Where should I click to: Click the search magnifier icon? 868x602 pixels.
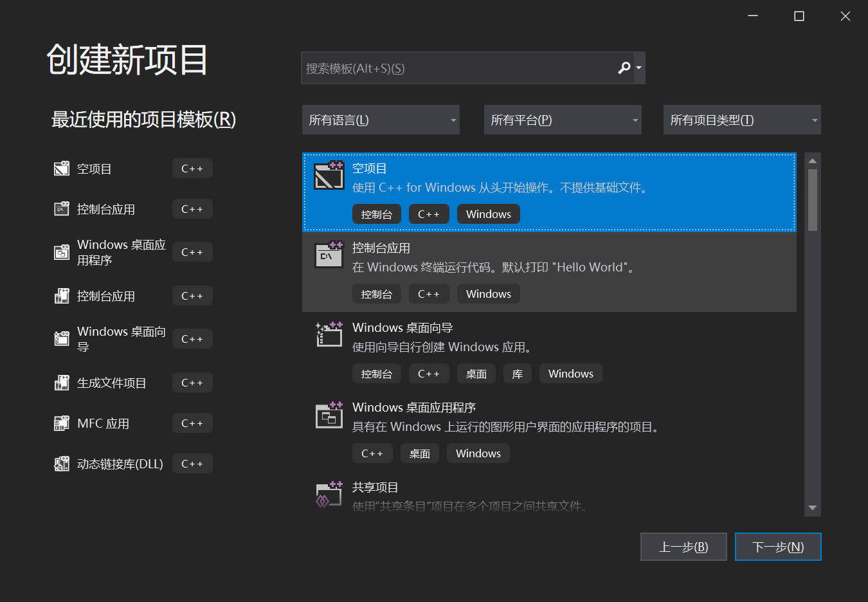pyautogui.click(x=624, y=68)
